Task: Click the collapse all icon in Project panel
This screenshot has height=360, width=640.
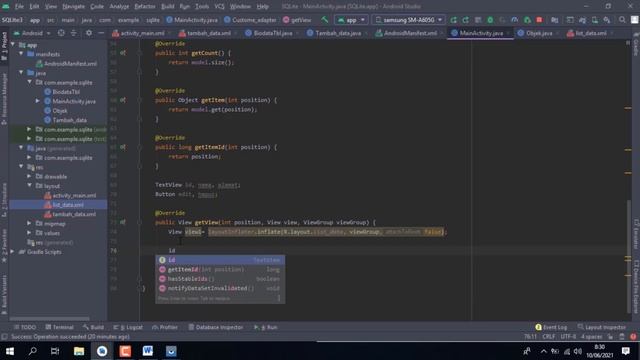Action: [x=73, y=33]
